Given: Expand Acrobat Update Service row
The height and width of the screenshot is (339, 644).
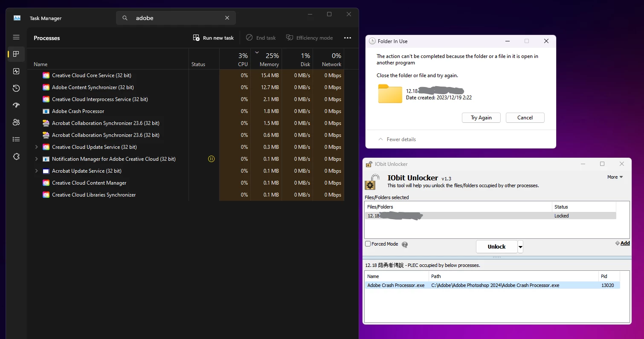Looking at the screenshot, I should pyautogui.click(x=36, y=171).
